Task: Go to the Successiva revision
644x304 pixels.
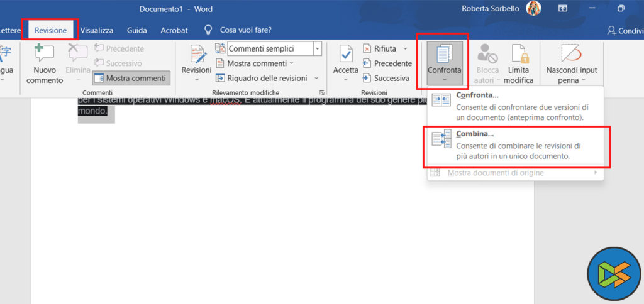Action: (x=386, y=78)
